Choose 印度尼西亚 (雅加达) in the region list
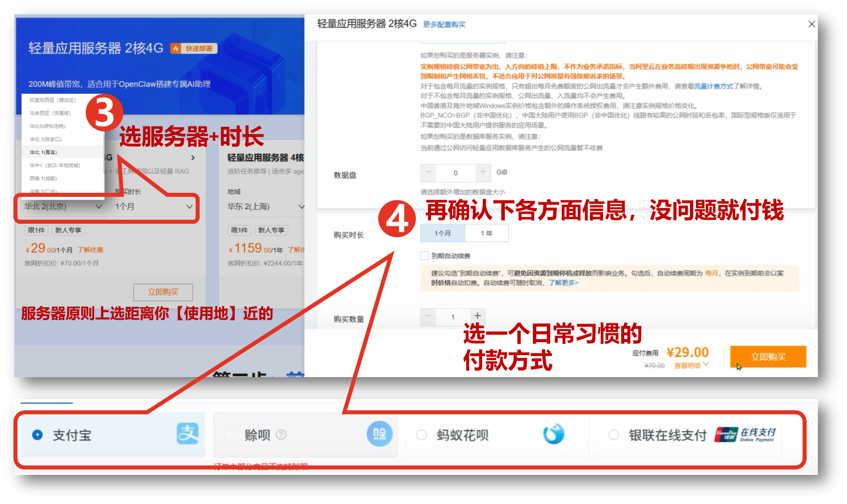847x504 pixels. [53, 100]
